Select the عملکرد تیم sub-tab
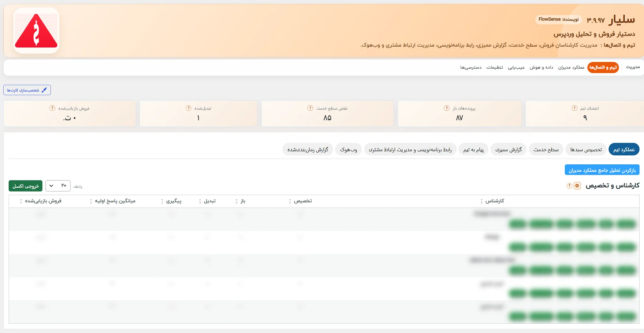 pos(624,149)
